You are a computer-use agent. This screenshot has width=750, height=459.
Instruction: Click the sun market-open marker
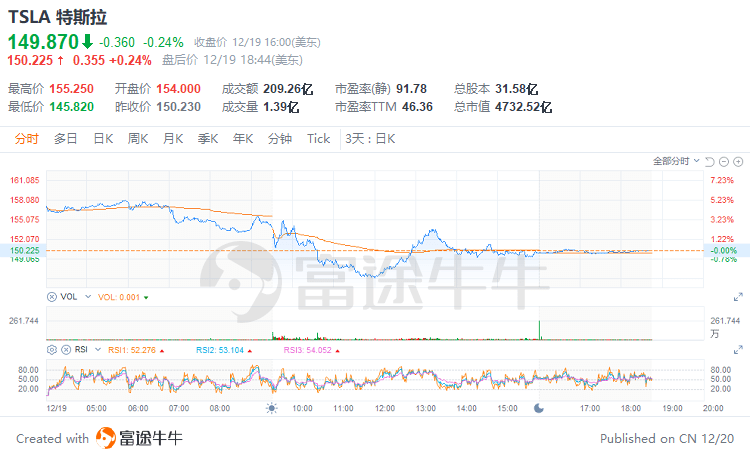tap(272, 408)
